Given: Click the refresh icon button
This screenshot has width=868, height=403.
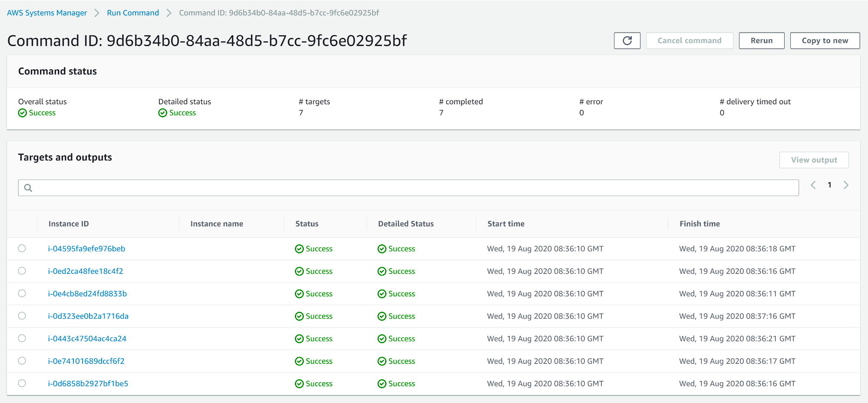Looking at the screenshot, I should (627, 40).
